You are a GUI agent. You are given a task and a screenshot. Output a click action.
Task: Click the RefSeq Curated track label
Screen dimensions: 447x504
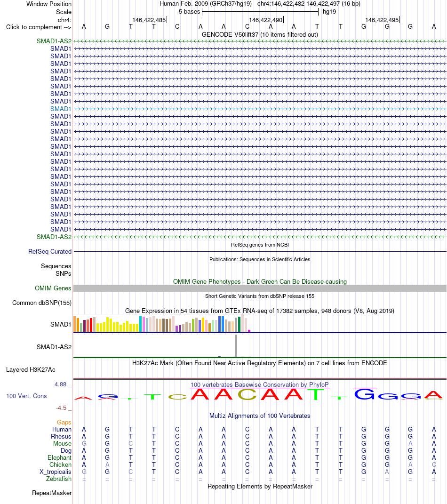coord(50,252)
